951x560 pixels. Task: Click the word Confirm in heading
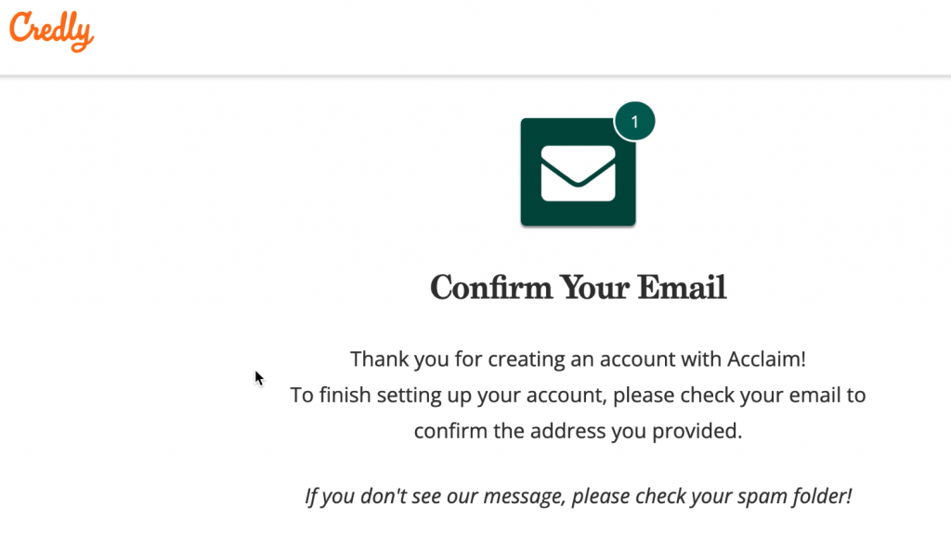click(x=491, y=287)
